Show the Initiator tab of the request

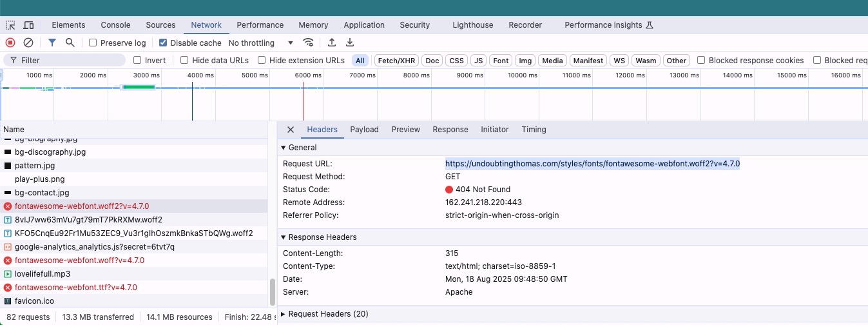click(x=494, y=130)
